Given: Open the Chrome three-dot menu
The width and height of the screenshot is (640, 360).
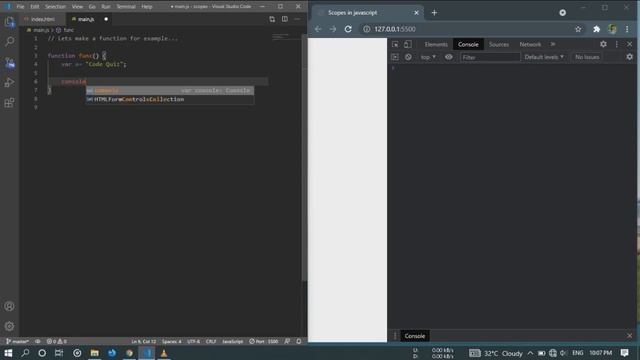Looking at the screenshot, I should (627, 29).
